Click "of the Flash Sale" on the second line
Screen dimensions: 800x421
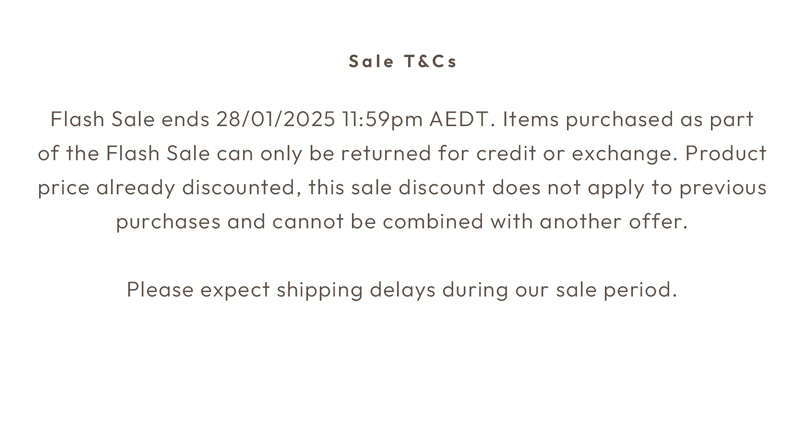point(123,154)
